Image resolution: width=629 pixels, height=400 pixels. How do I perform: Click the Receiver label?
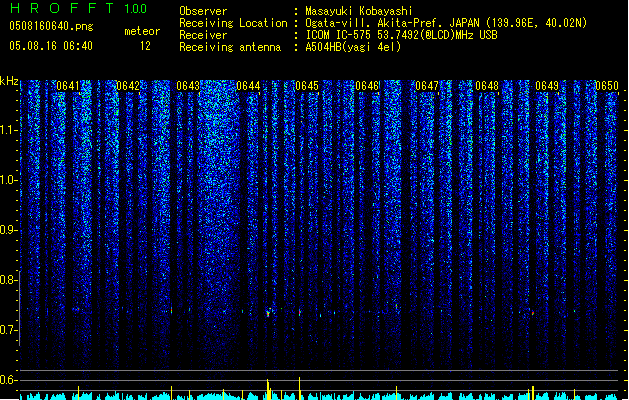(203, 35)
